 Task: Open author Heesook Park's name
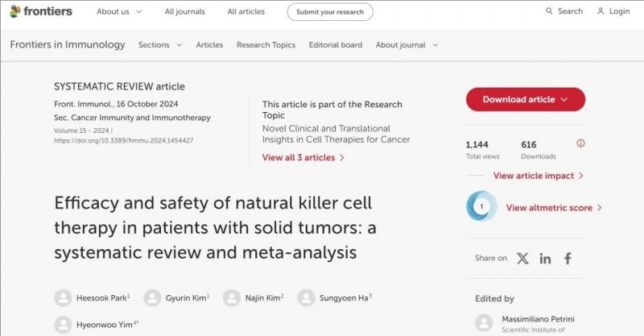(x=101, y=298)
